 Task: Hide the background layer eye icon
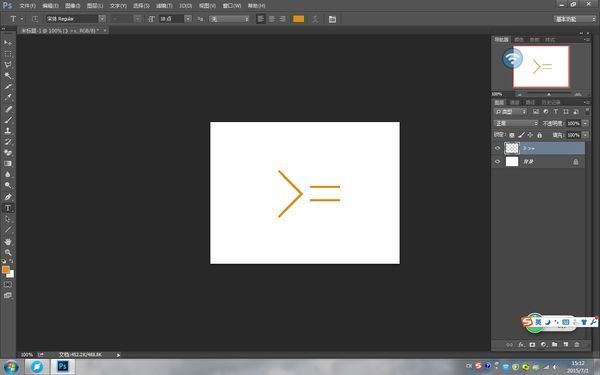click(497, 161)
